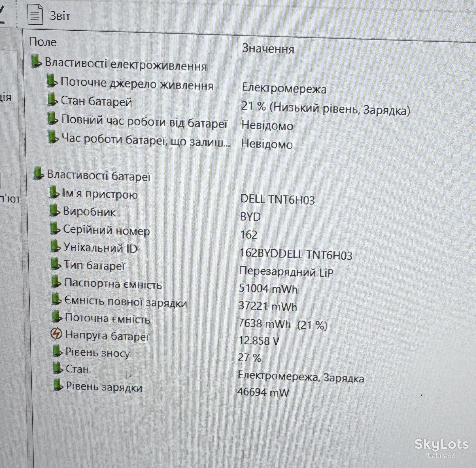
Task: Click the icon beside Серійний номер
Action: coord(55,229)
